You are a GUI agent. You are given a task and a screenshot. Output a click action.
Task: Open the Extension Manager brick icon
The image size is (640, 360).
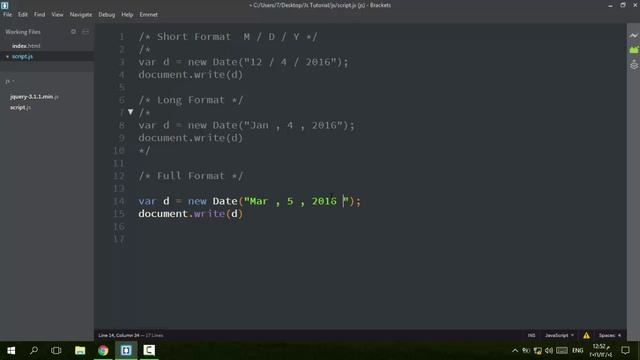click(633, 50)
